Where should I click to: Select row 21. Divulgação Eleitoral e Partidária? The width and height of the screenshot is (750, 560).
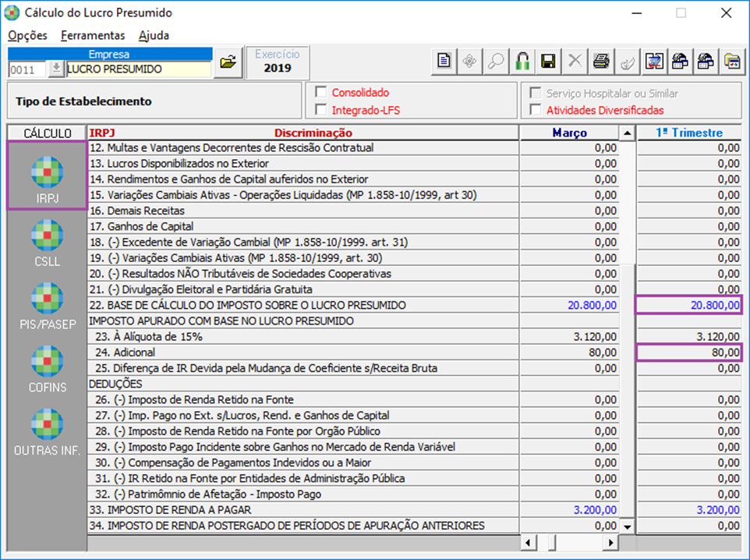point(303,290)
